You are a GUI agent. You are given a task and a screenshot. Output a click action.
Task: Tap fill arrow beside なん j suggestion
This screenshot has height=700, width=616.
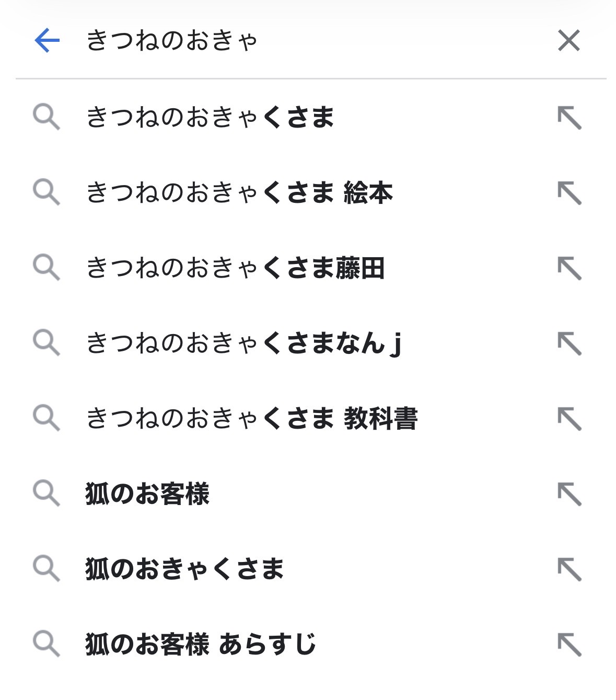point(569,343)
